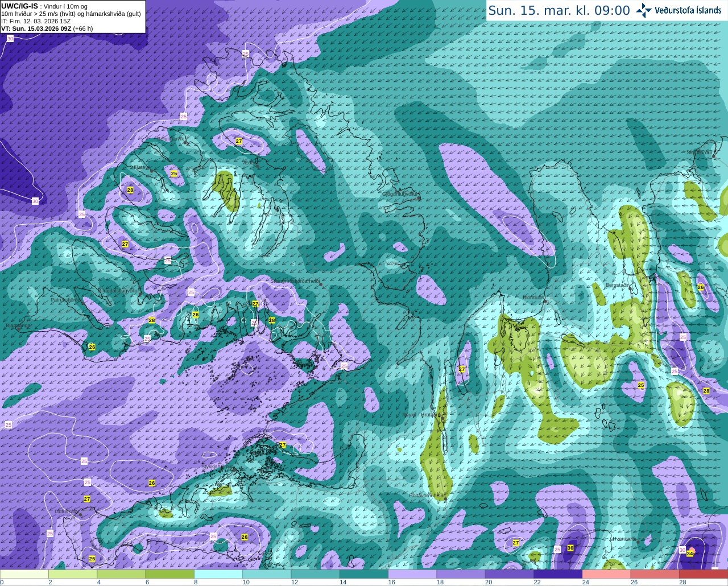Click the Bergsstaðir station label
This screenshot has width=728, height=586.
pos(617,285)
